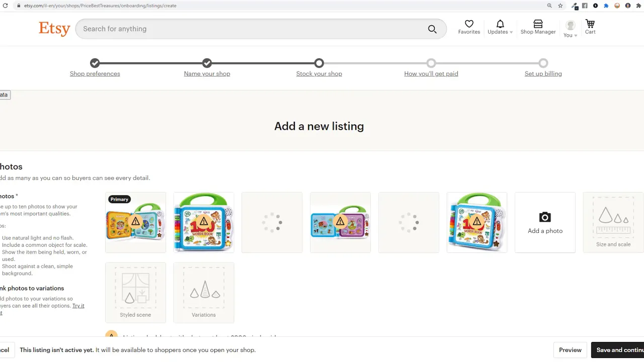Click the Etsy logo

pos(54,29)
